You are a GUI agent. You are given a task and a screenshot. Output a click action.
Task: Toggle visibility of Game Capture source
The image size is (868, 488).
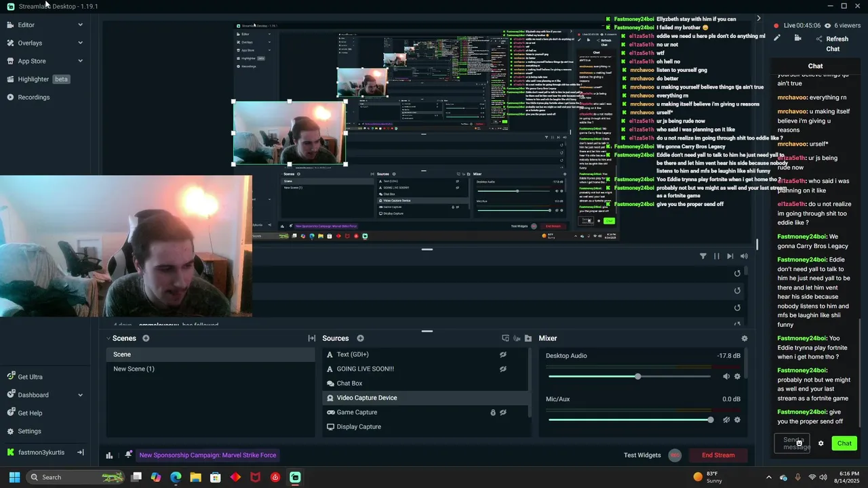503,412
